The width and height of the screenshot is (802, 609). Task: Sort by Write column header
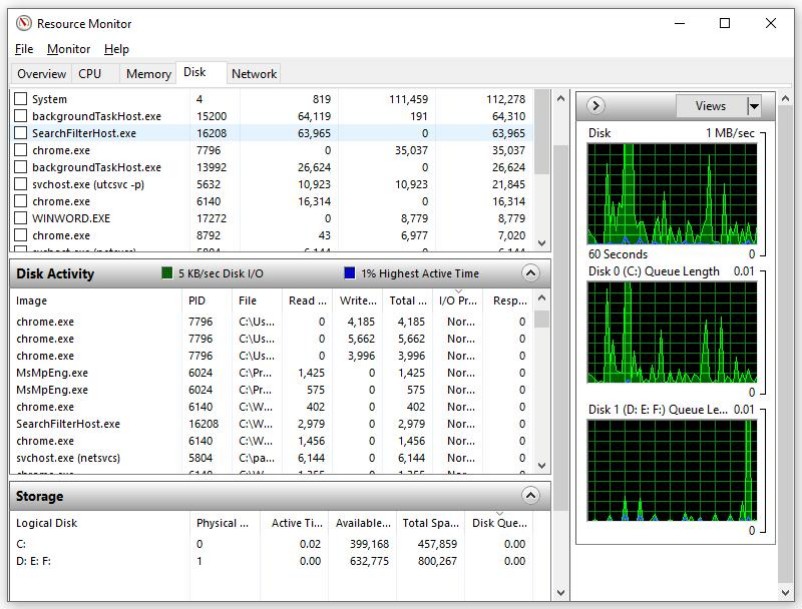click(358, 301)
